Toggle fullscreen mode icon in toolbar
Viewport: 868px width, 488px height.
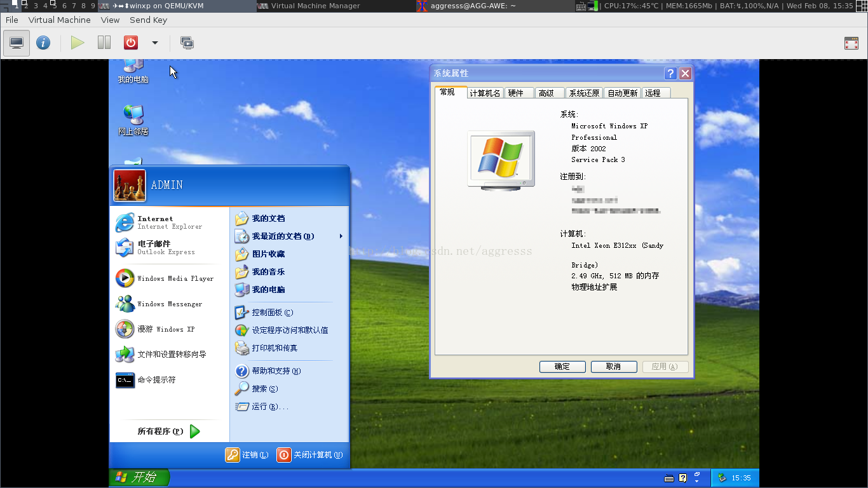pyautogui.click(x=851, y=43)
